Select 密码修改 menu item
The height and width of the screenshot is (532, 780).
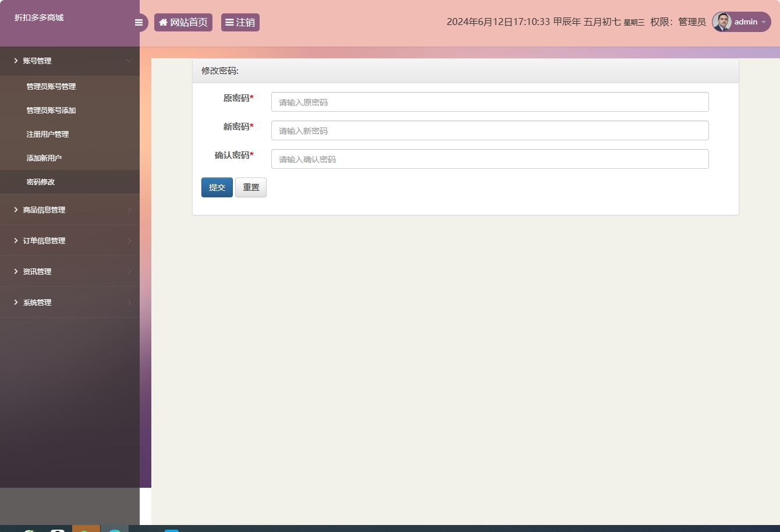pos(70,182)
